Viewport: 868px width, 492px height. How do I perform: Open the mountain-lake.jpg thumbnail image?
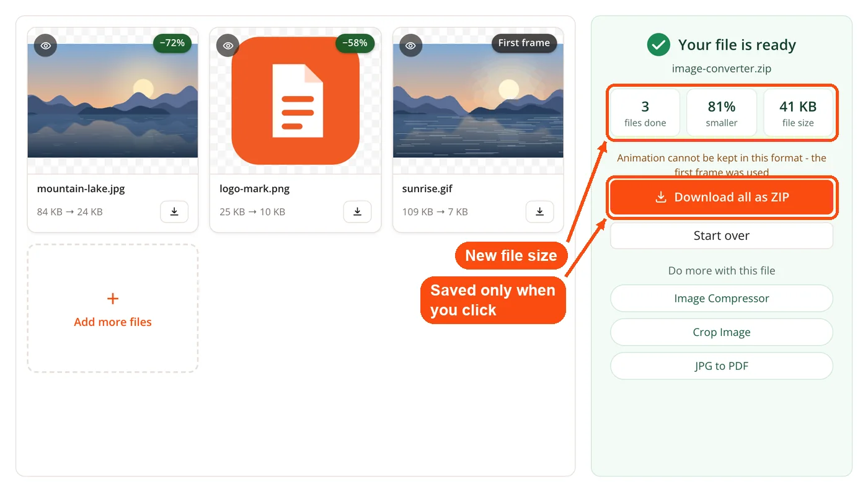pos(113,100)
